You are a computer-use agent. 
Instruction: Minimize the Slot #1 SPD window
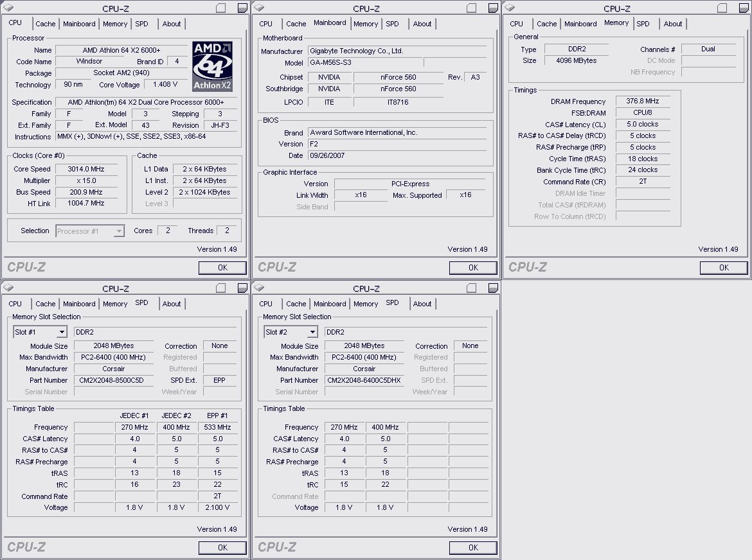tap(220, 288)
